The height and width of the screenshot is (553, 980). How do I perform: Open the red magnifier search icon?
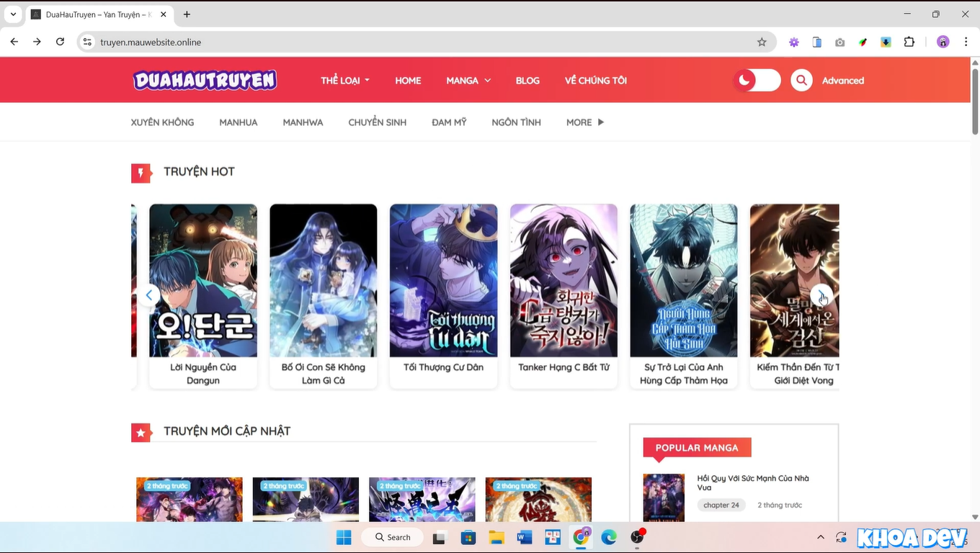tap(801, 80)
